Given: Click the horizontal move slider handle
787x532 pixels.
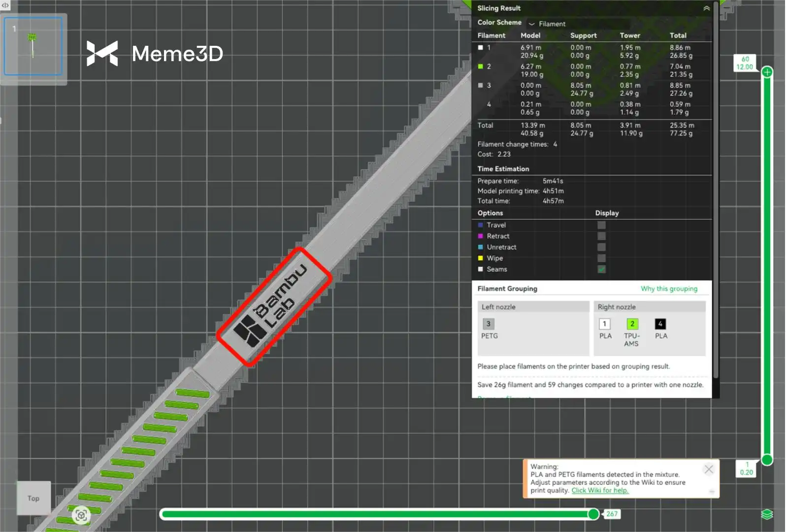Looking at the screenshot, I should click(x=593, y=514).
